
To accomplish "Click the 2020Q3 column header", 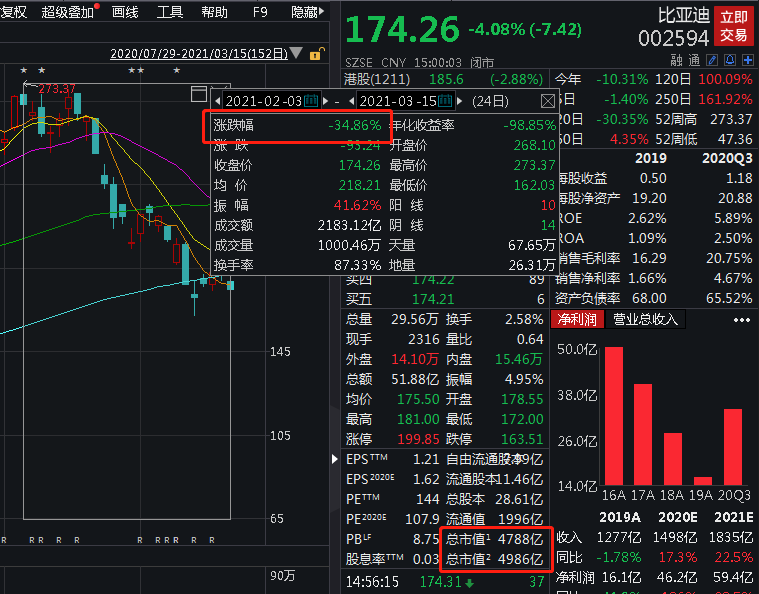I will pyautogui.click(x=727, y=158).
